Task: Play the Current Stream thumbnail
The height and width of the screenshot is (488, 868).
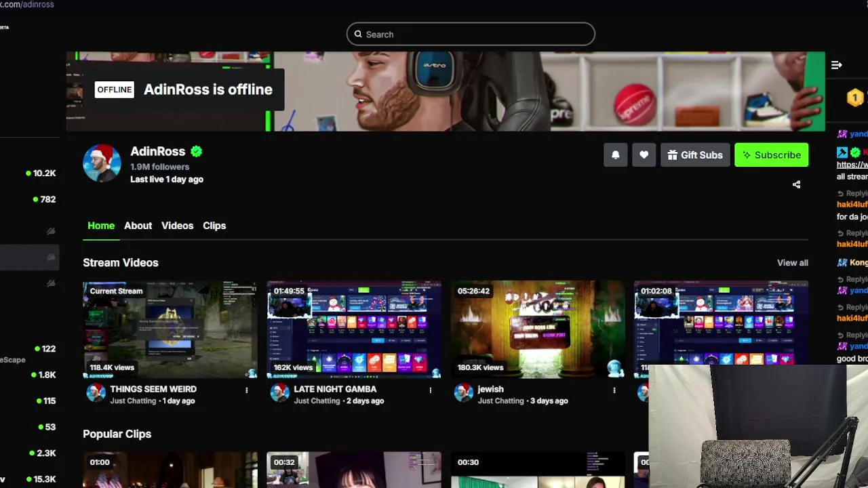Action: click(170, 329)
